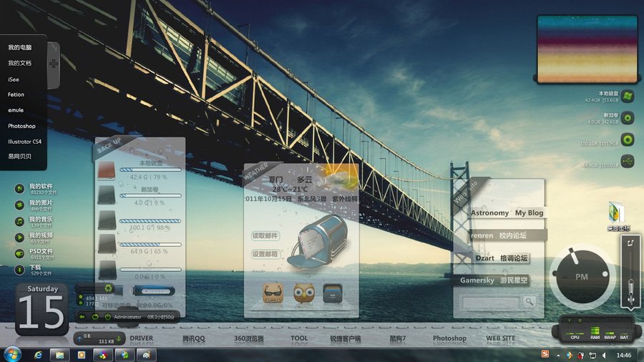Open the 我的图片 folder icon
644x362 pixels.
[19, 205]
